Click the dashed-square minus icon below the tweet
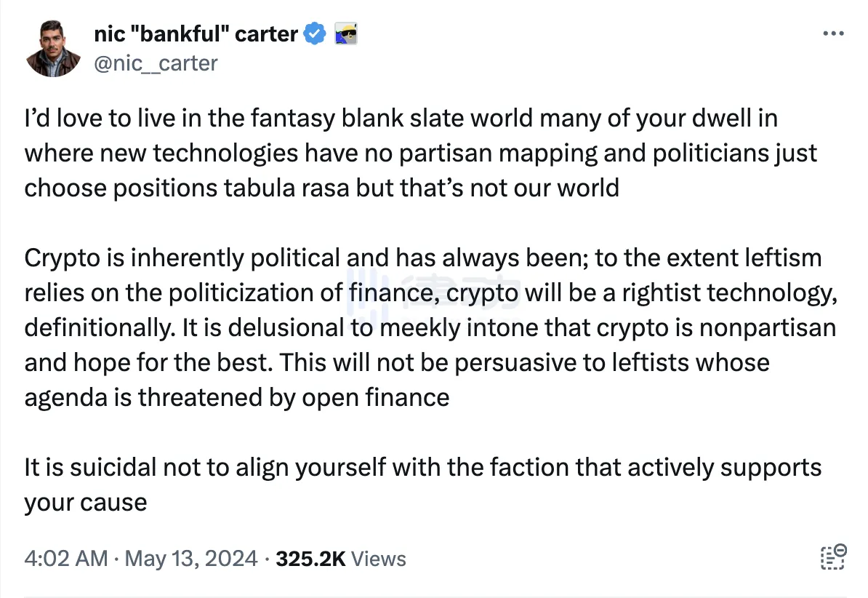The image size is (868, 598). click(832, 557)
